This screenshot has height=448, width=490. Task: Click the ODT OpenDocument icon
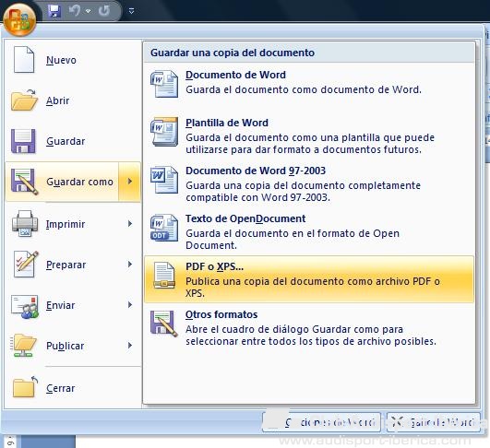pos(164,228)
